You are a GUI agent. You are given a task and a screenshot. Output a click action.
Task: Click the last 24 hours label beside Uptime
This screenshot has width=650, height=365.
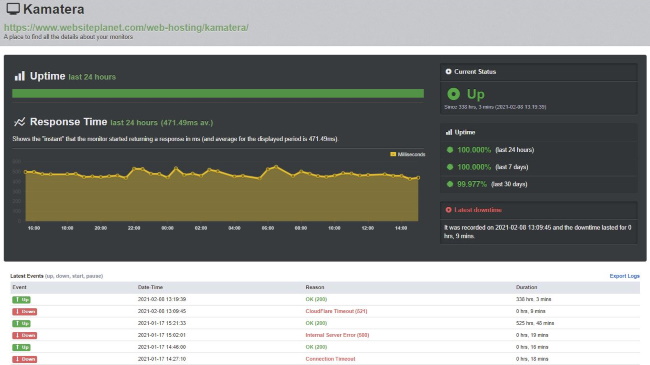(x=92, y=77)
